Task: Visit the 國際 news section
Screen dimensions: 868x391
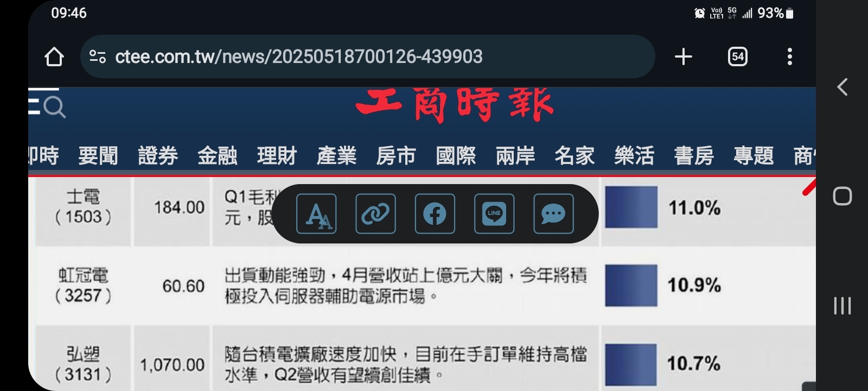Action: (x=456, y=156)
